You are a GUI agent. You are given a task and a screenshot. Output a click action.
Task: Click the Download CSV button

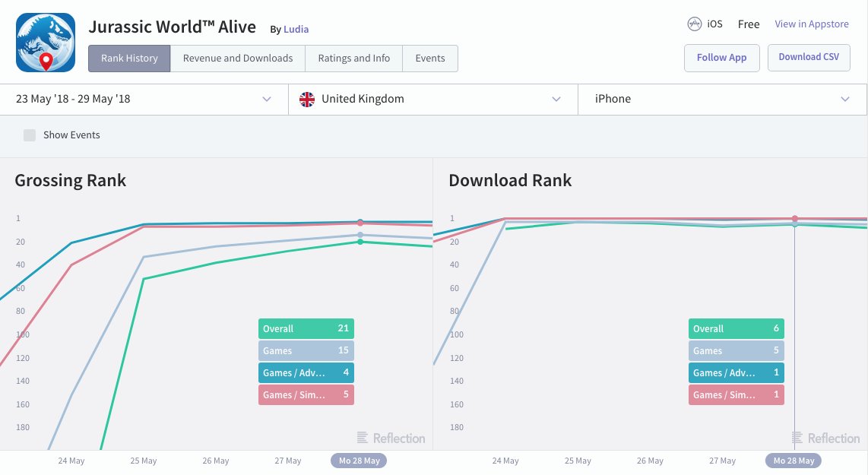[x=809, y=57]
